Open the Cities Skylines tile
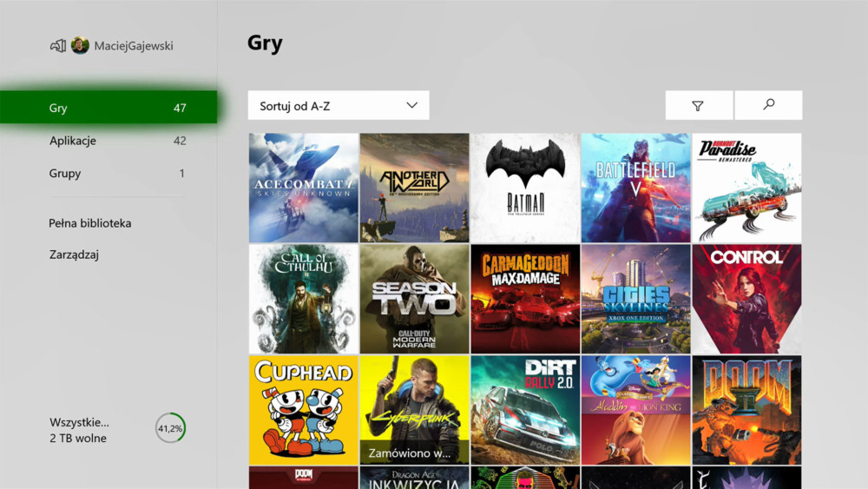 [x=635, y=299]
